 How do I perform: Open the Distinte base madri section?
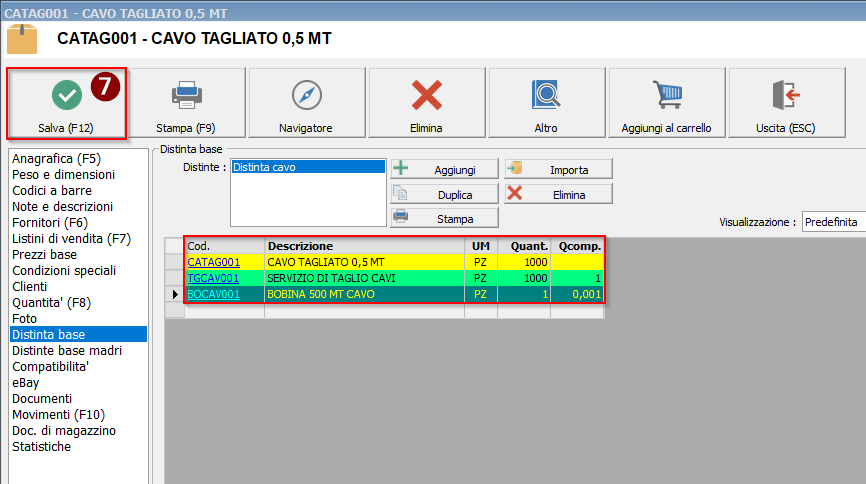67,350
